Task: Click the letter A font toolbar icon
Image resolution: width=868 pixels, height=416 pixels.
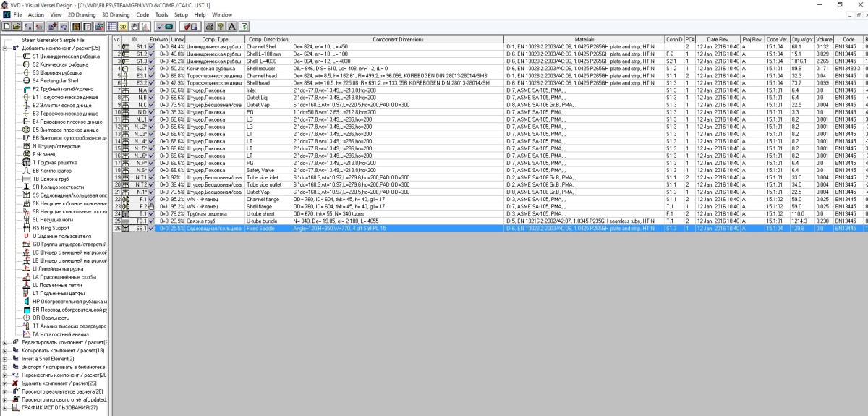Action: [x=233, y=26]
